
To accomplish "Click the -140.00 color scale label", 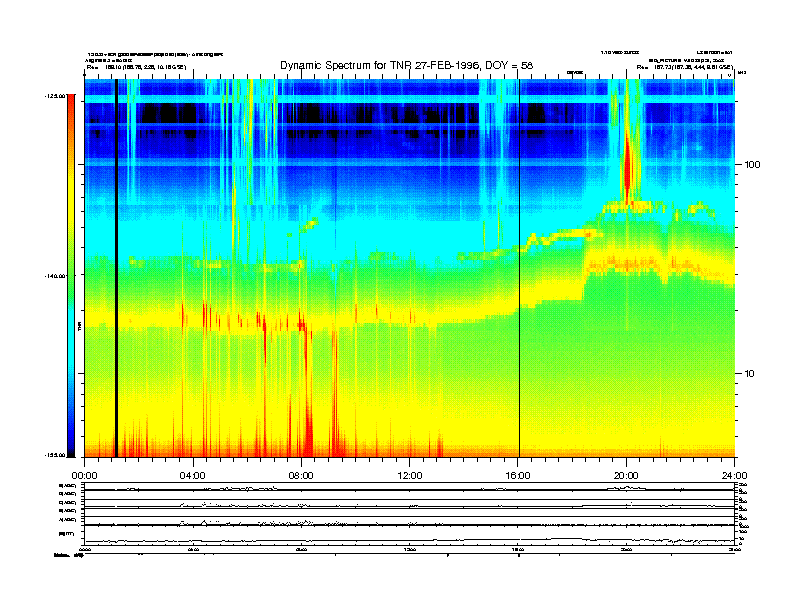I will tap(56, 276).
